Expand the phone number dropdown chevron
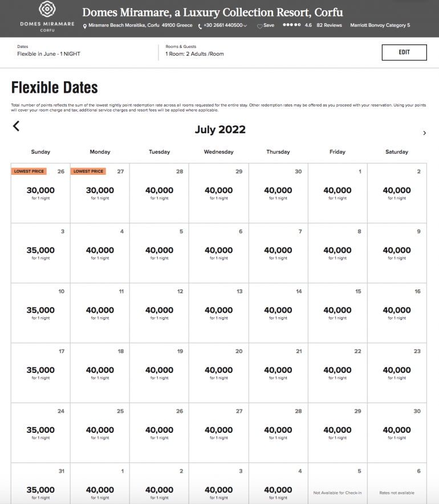The image size is (439, 504). [x=245, y=26]
